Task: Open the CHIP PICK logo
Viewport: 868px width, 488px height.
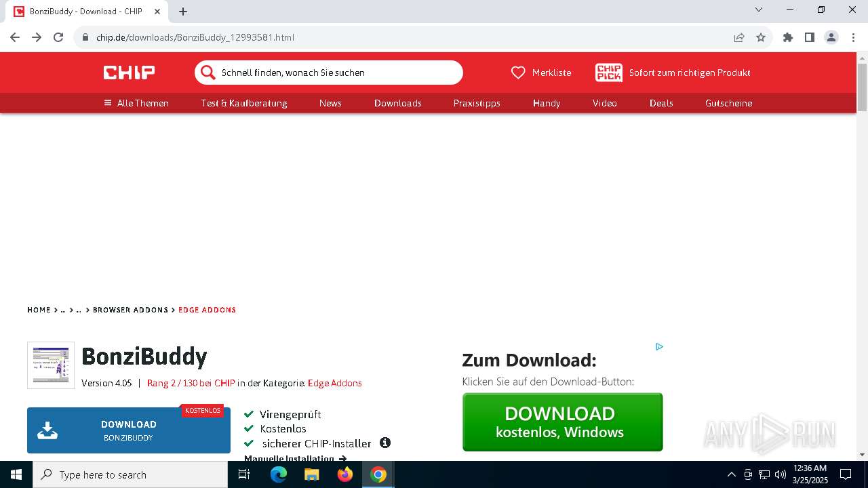Action: click(608, 73)
